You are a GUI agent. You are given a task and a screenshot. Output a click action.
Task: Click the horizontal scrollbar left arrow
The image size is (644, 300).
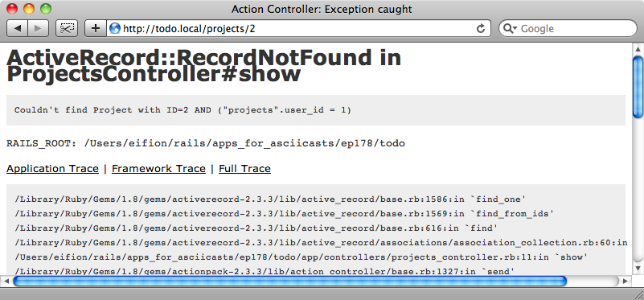pos(6,281)
